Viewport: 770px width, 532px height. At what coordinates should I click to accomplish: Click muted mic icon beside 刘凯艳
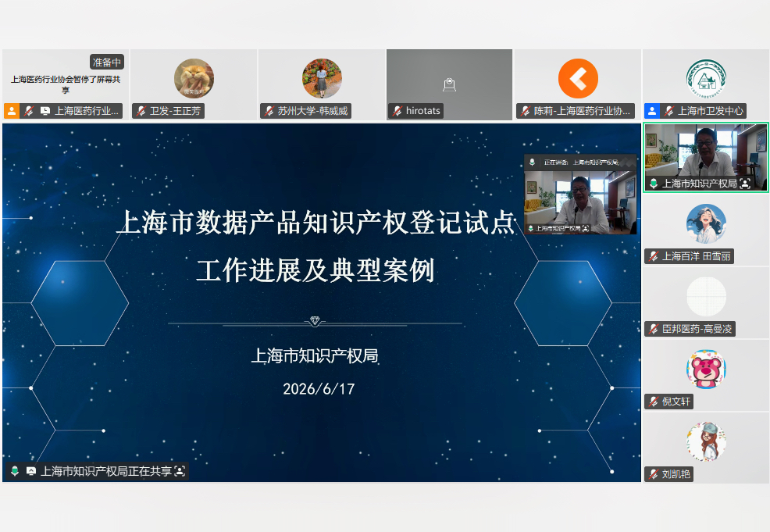pyautogui.click(x=653, y=474)
